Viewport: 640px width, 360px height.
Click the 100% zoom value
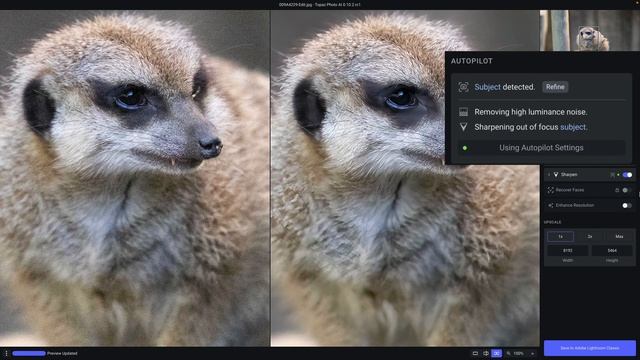[x=518, y=353]
